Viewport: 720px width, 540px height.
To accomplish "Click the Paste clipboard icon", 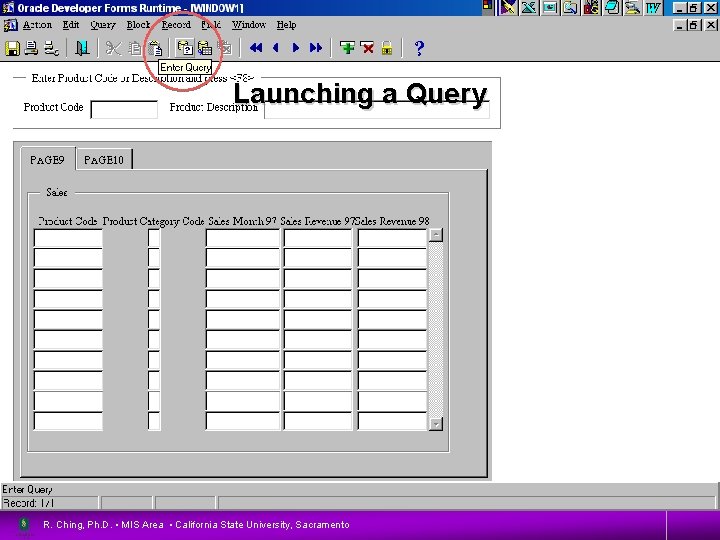I will (155, 48).
